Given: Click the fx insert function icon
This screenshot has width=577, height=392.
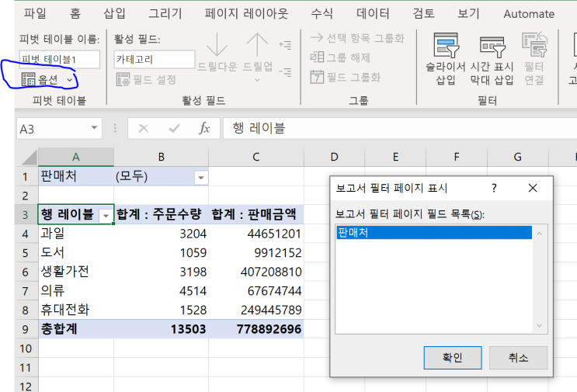Looking at the screenshot, I should pos(204,128).
